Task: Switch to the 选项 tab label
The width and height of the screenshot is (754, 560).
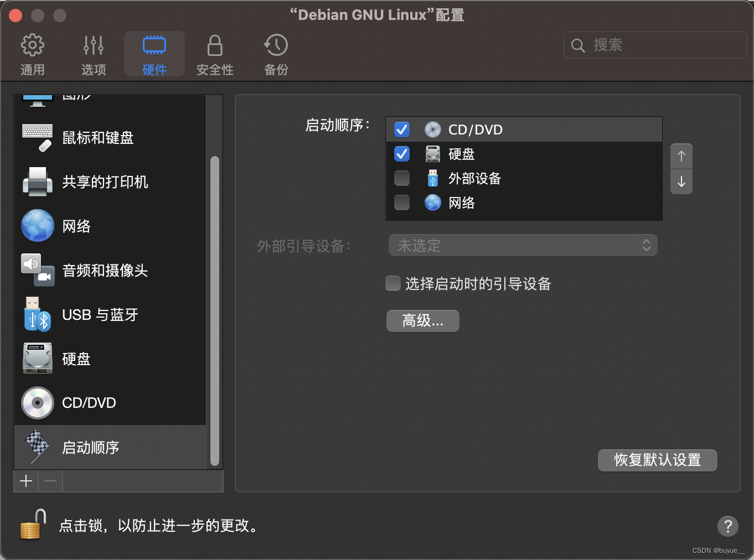Action: 94,70
